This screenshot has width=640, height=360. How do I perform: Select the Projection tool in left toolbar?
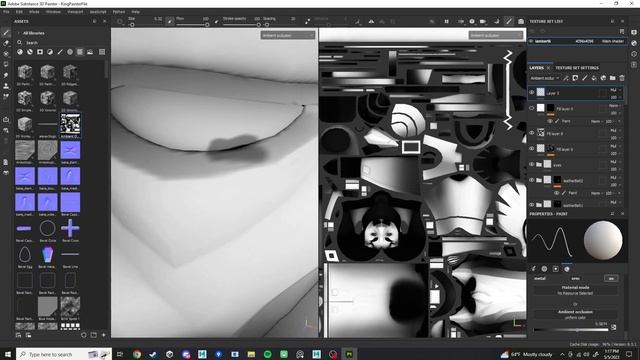[x=6, y=53]
